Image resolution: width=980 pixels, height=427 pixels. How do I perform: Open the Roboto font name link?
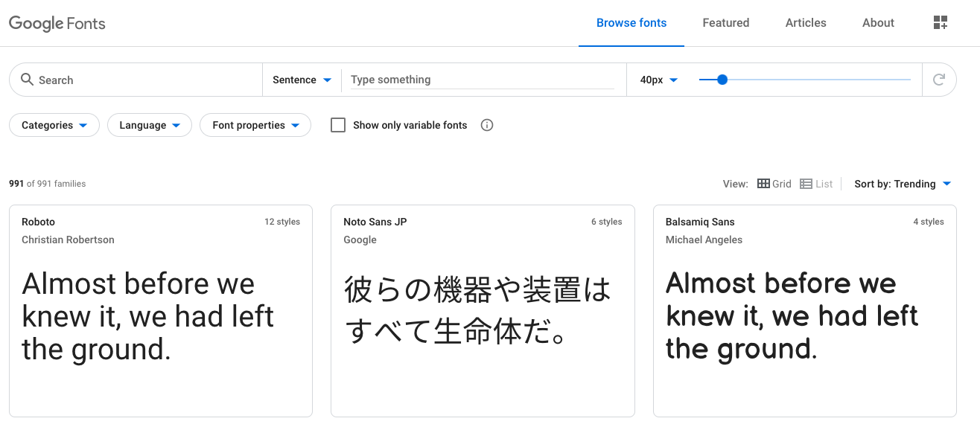pyautogui.click(x=38, y=222)
